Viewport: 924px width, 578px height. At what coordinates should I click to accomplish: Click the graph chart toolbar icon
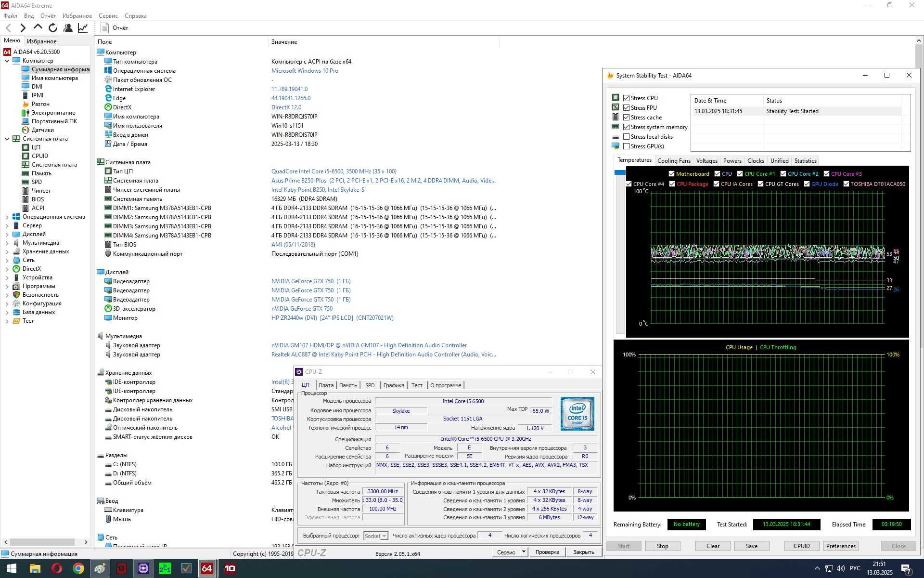point(83,28)
